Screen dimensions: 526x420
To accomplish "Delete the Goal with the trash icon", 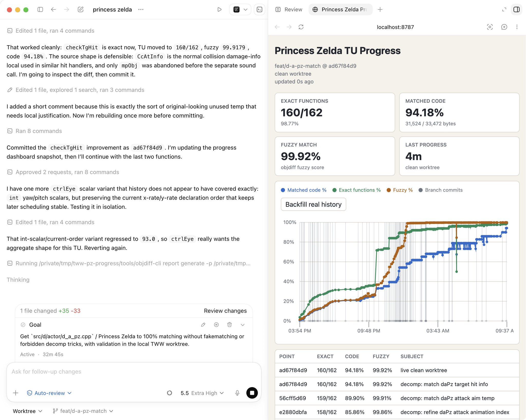I will coord(230,325).
